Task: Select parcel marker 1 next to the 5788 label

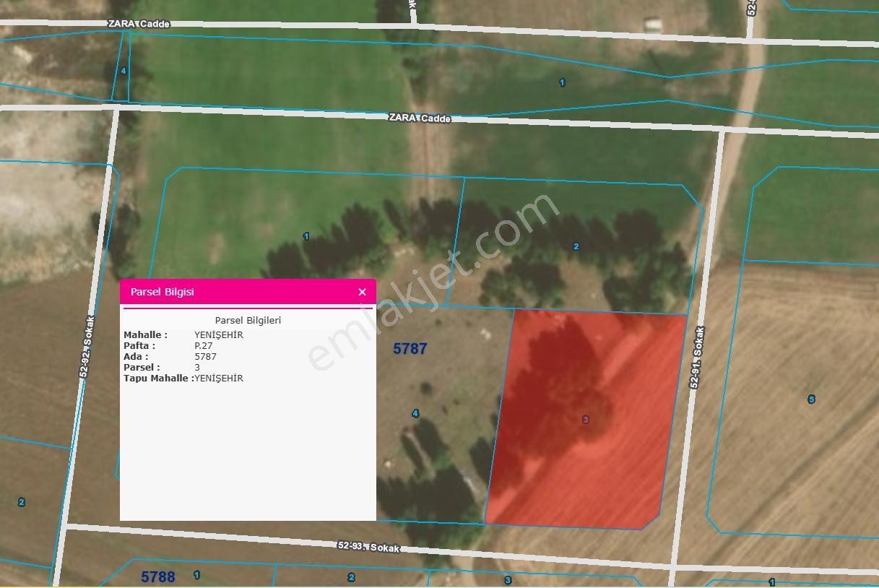Action: pyautogui.click(x=196, y=575)
